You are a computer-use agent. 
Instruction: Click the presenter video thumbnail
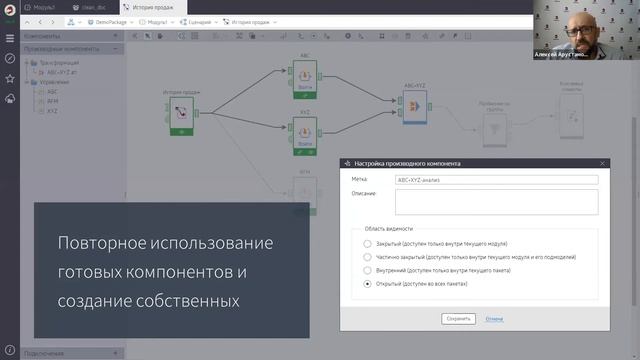(587, 30)
